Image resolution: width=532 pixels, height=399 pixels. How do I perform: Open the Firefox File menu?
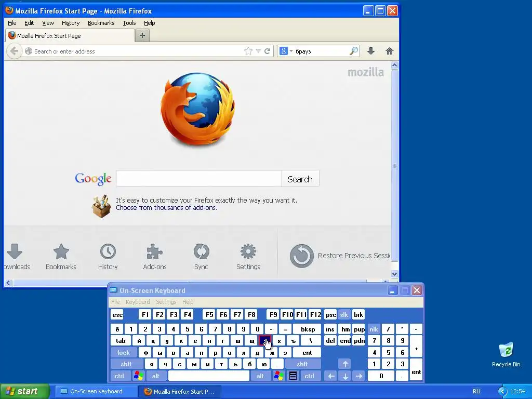coord(12,23)
